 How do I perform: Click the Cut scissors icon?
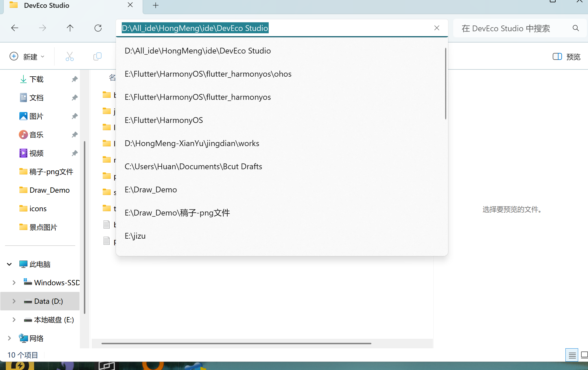tap(69, 56)
